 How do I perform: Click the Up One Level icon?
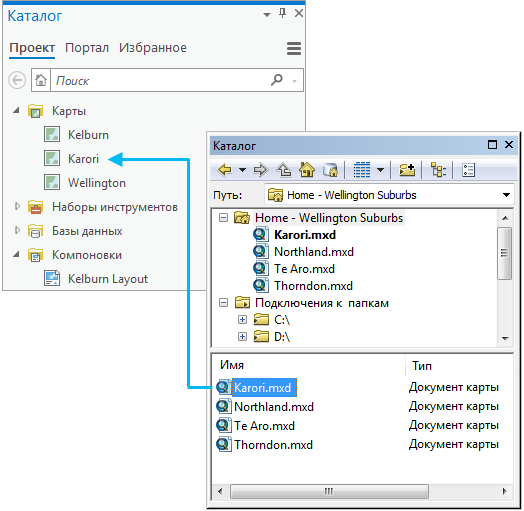(x=284, y=170)
